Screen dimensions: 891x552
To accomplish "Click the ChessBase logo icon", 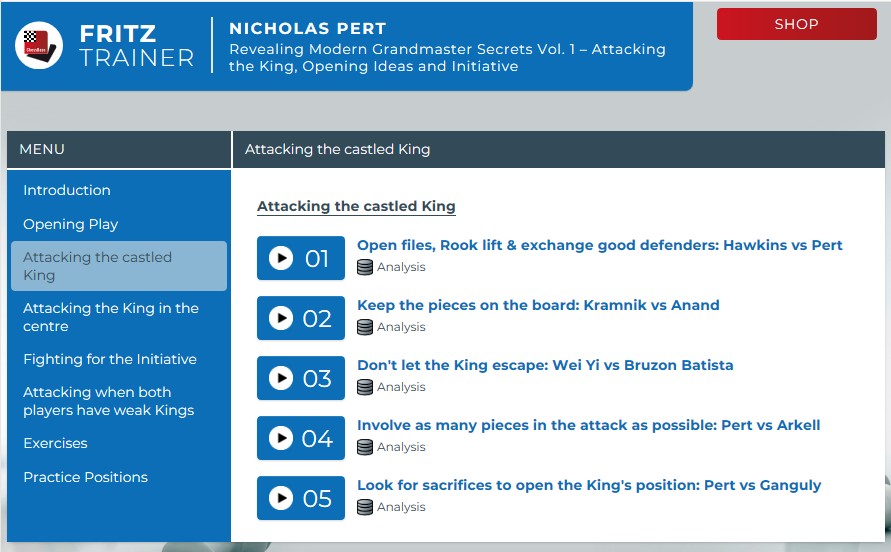I will click(x=39, y=45).
